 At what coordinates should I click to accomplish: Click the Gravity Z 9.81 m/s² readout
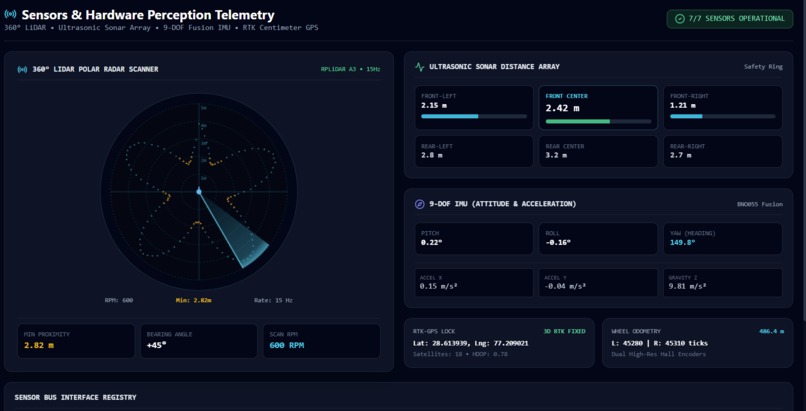[723, 282]
